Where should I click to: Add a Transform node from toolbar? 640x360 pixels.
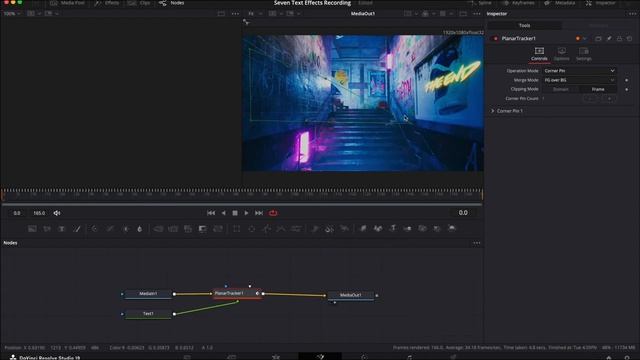pyautogui.click(x=218, y=229)
